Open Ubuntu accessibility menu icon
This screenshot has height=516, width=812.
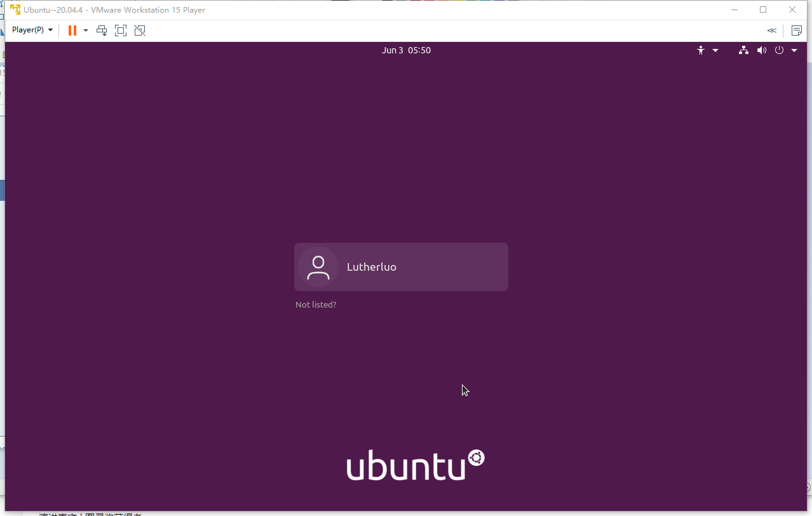[x=701, y=50]
